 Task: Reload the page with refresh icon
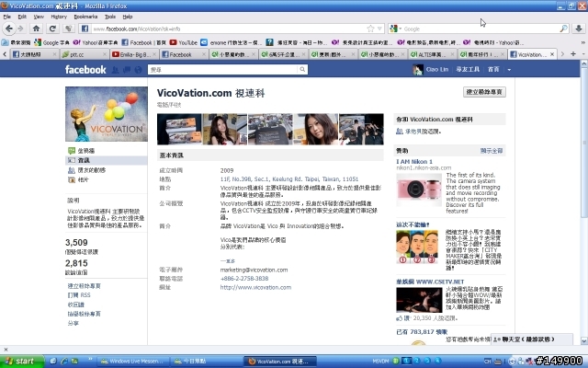tap(52, 29)
